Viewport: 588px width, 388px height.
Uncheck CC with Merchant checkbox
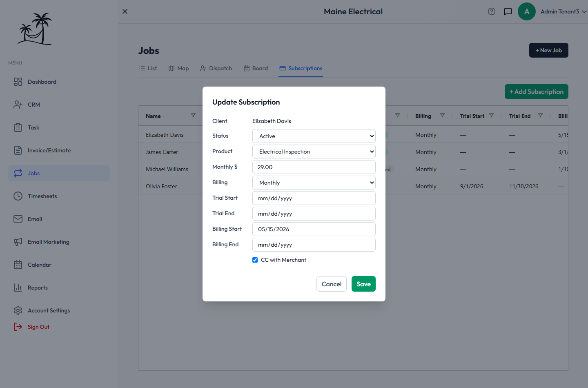click(255, 260)
